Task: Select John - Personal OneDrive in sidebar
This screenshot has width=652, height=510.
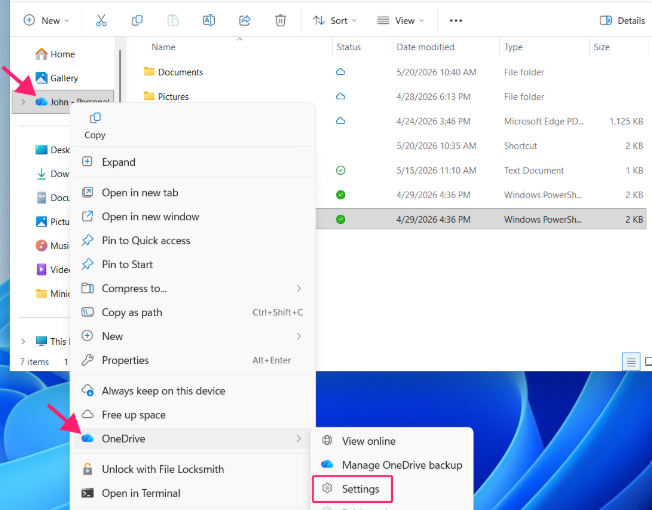Action: [x=62, y=101]
